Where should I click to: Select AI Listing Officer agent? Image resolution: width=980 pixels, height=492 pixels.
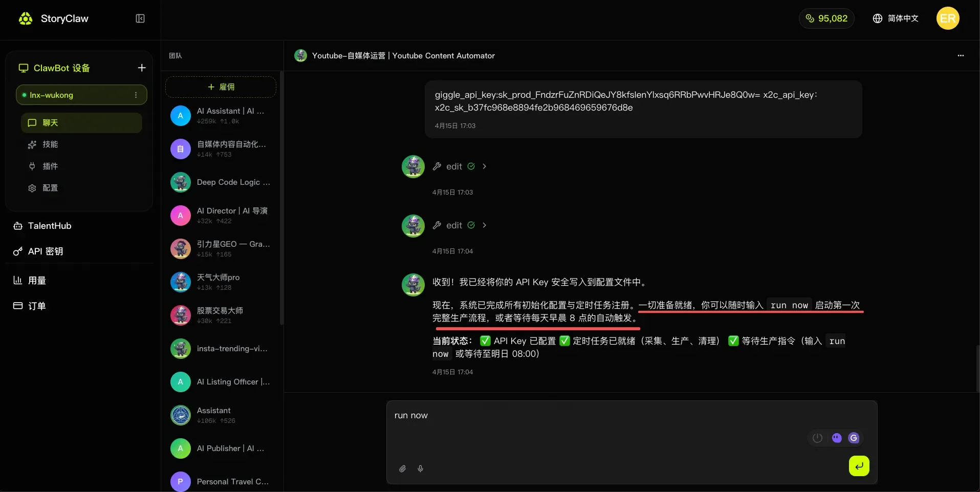click(x=221, y=382)
